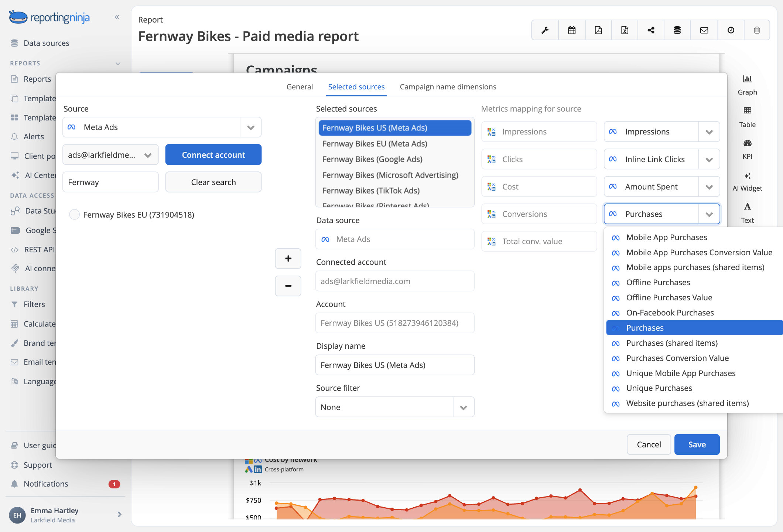Toggle the Purchases mapping dropdown arrow
783x532 pixels.
click(x=709, y=214)
